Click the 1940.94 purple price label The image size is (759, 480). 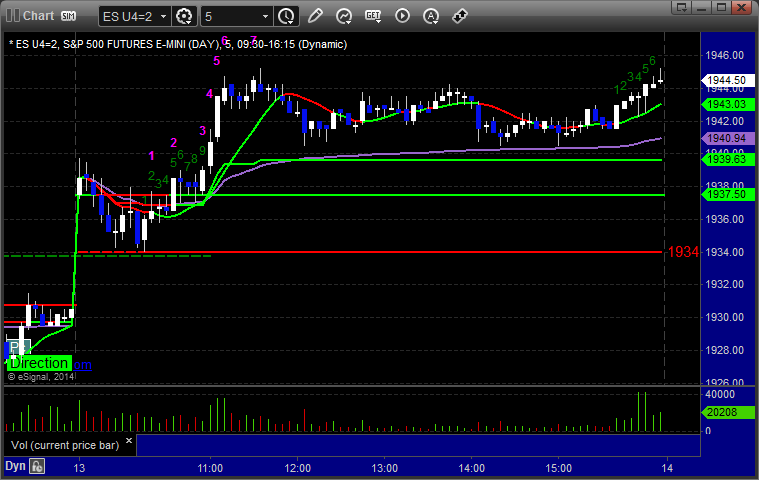pos(728,138)
